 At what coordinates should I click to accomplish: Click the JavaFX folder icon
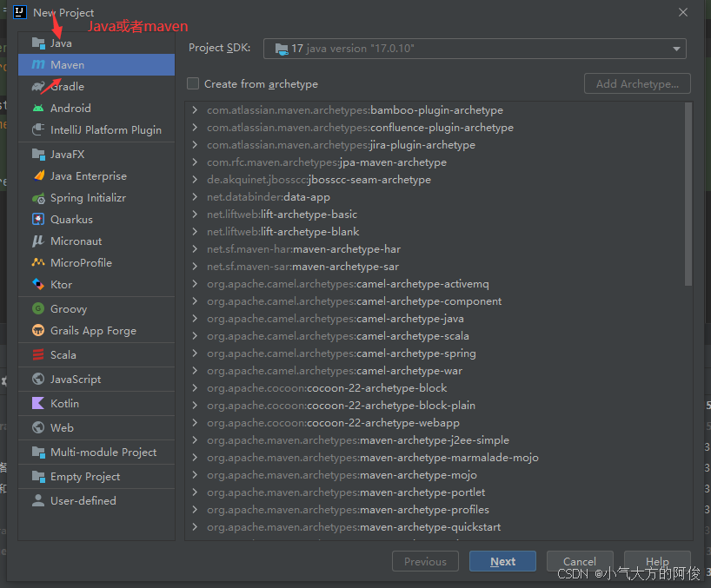coord(38,155)
